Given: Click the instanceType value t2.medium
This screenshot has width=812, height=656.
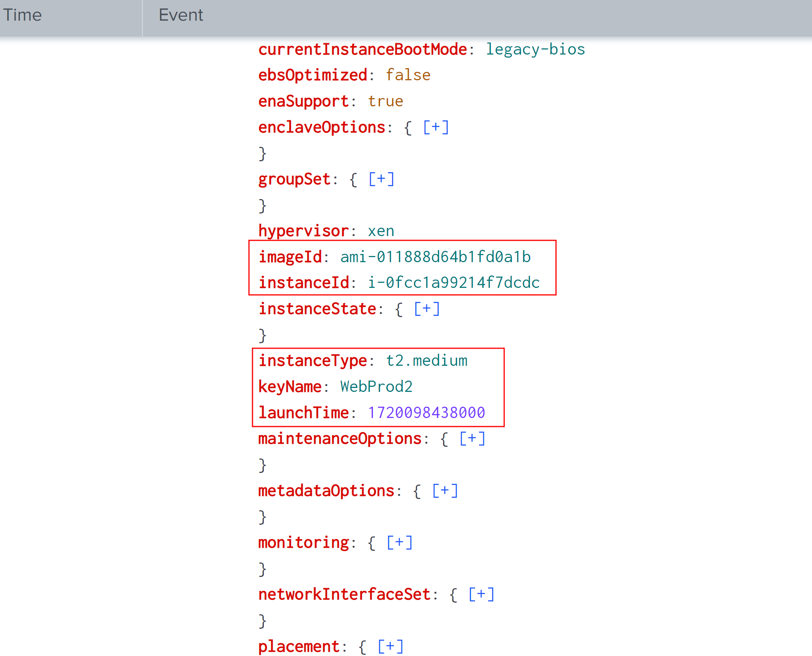Looking at the screenshot, I should click(x=426, y=361).
